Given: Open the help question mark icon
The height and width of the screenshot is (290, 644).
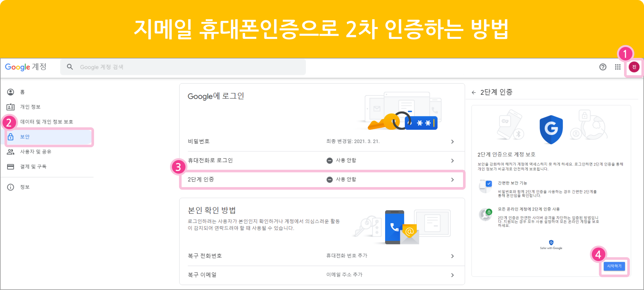Looking at the screenshot, I should click(603, 67).
